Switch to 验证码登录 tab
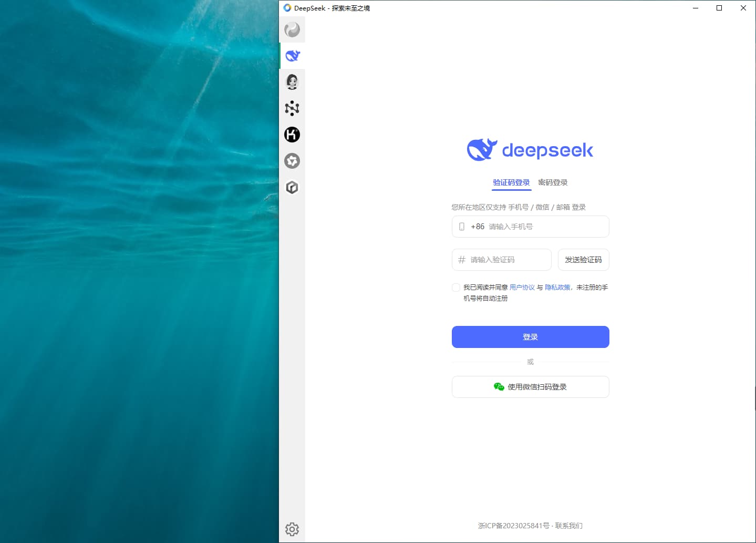756x543 pixels. pyautogui.click(x=511, y=182)
